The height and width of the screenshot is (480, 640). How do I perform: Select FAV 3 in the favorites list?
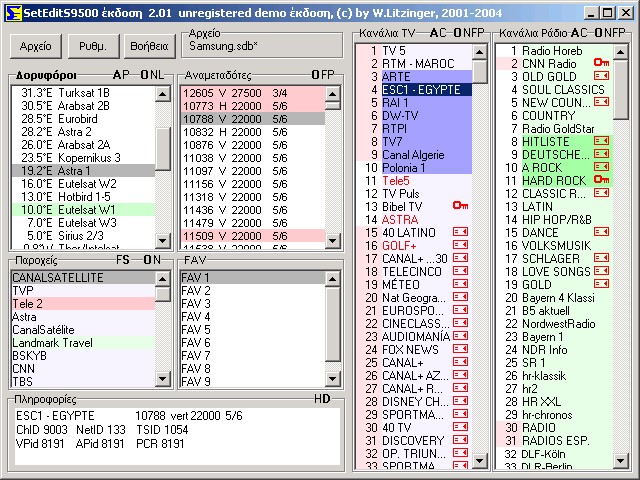(x=196, y=303)
